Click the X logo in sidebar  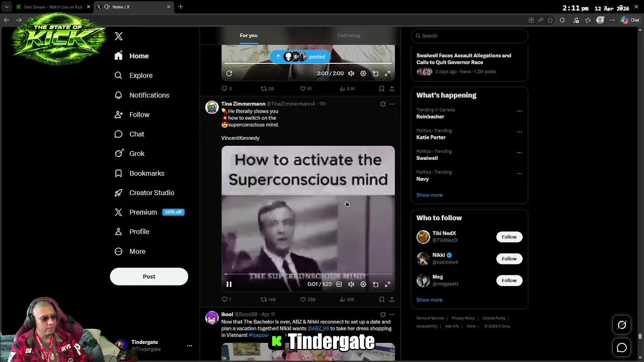pos(119,36)
